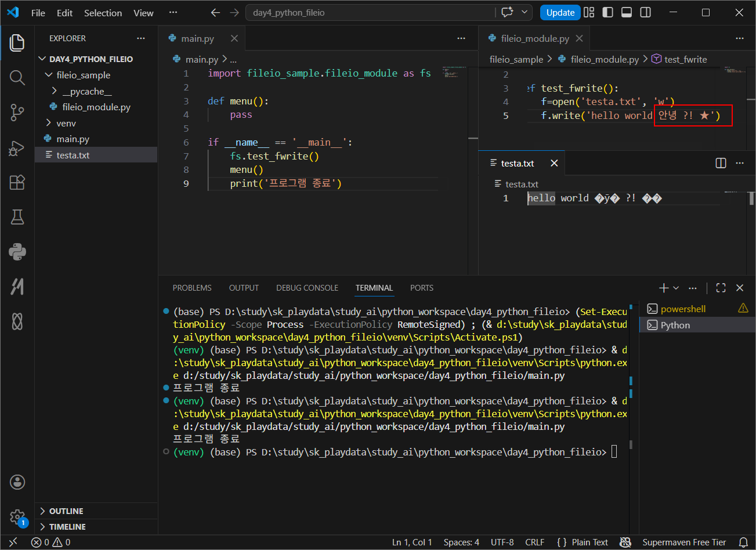This screenshot has height=550, width=756.
Task: Open fileio_module.py in the explorer tree
Action: pyautogui.click(x=96, y=107)
